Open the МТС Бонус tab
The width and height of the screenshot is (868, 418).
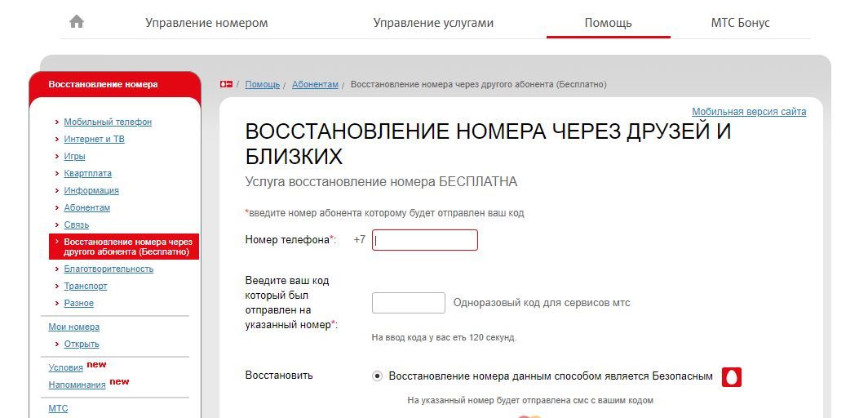click(x=740, y=23)
